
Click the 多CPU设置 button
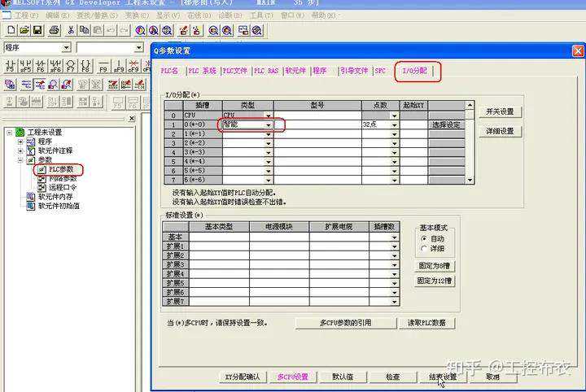click(293, 377)
